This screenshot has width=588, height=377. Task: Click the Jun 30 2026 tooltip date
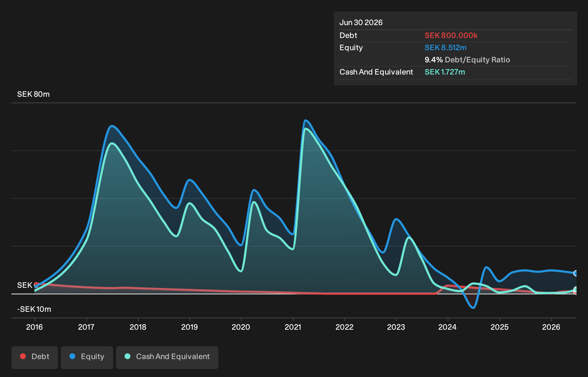point(361,23)
